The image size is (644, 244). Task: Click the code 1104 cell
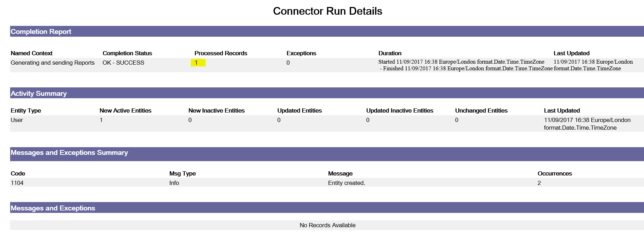tap(17, 183)
